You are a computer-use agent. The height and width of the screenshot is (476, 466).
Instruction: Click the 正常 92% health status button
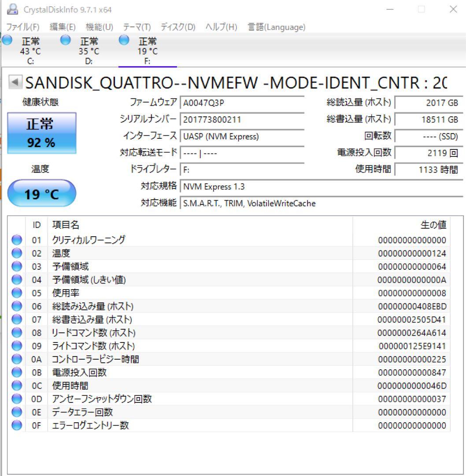click(42, 131)
